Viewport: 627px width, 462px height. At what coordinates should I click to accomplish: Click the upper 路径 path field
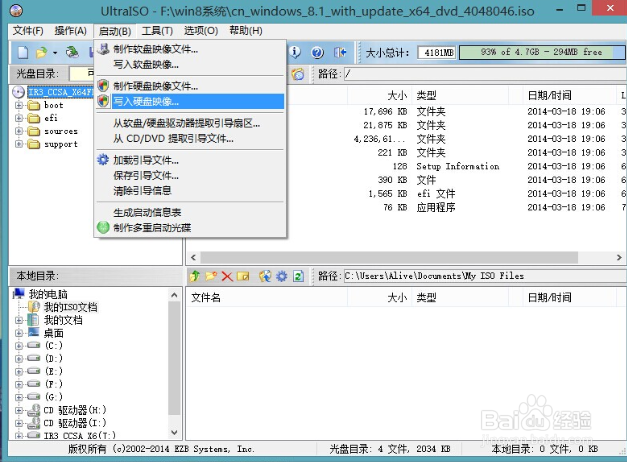tap(485, 74)
